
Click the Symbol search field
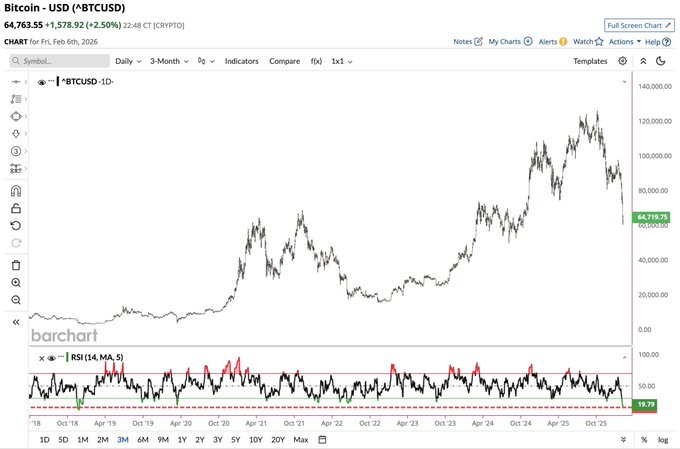pyautogui.click(x=58, y=61)
